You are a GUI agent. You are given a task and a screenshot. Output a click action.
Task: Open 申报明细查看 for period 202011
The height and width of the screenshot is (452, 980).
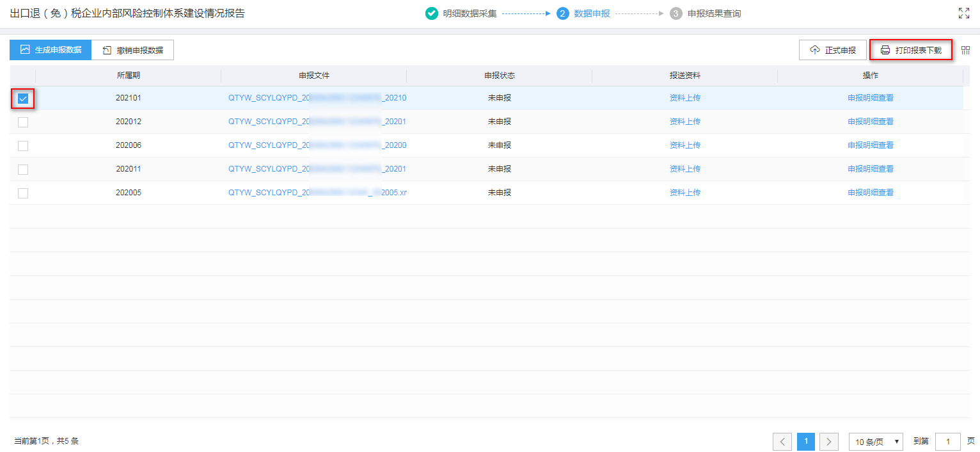pos(871,169)
